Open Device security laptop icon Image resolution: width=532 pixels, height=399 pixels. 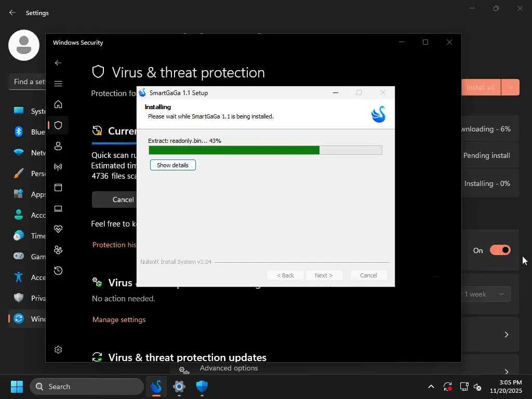tap(58, 208)
